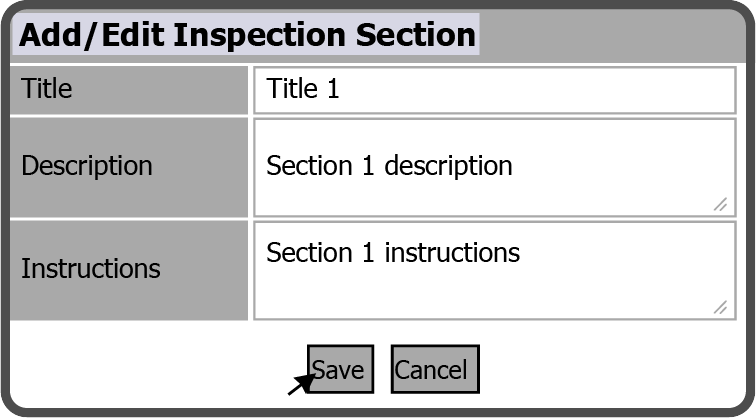The image size is (756, 418).
Task: Click the word "Add/Edit" in the dialog header
Action: (92, 36)
